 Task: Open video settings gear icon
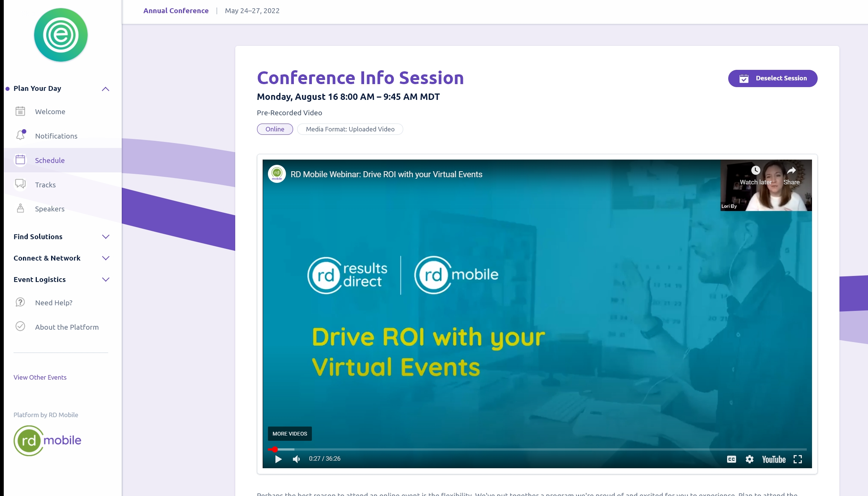[750, 459]
